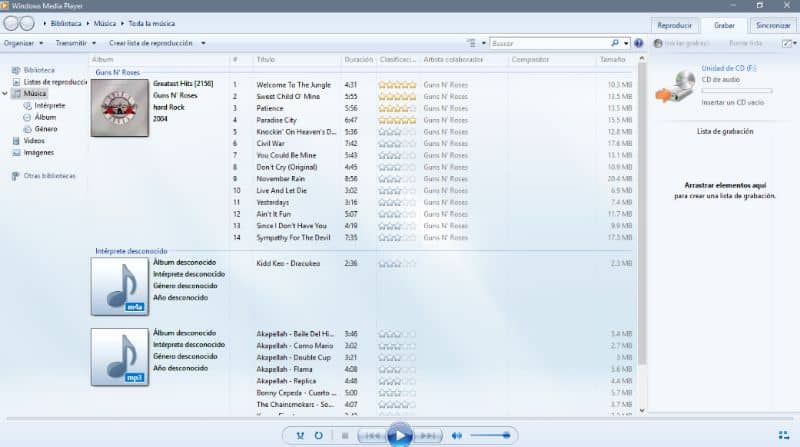Image resolution: width=800 pixels, height=447 pixels.
Task: Skip to the previous track
Action: [372, 435]
